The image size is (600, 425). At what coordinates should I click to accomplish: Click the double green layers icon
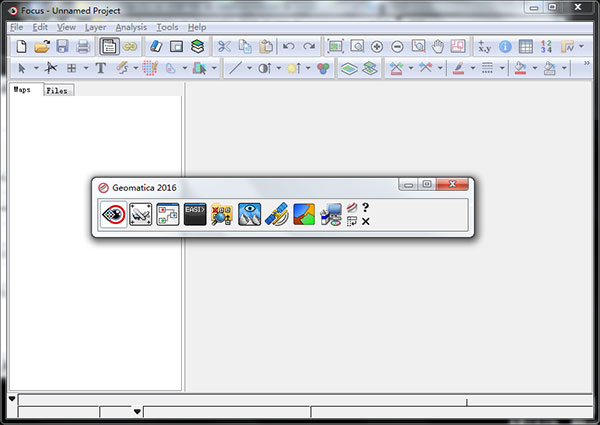370,68
